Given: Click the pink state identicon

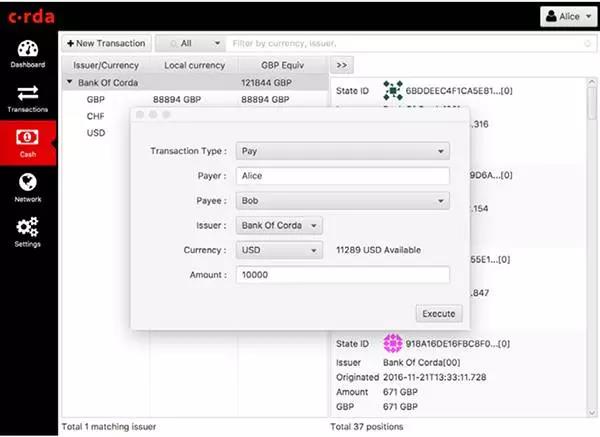Looking at the screenshot, I should (x=393, y=343).
